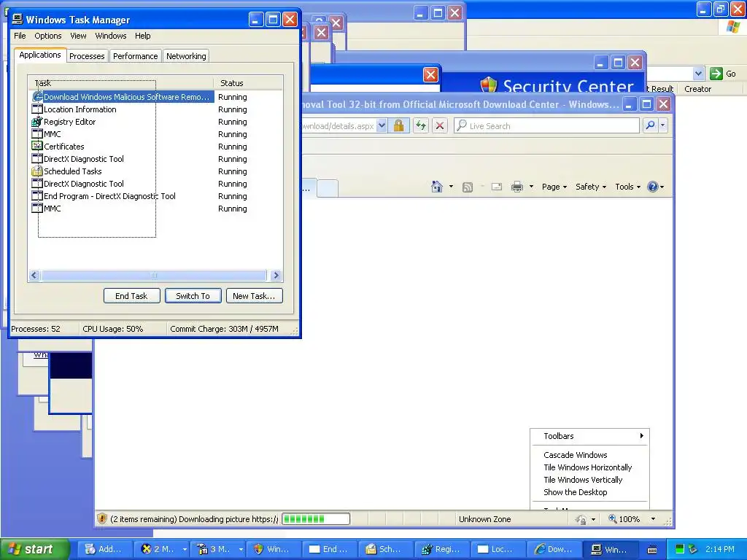The image size is (747, 560).
Task: Open the Options menu in Task Manager
Action: (47, 36)
